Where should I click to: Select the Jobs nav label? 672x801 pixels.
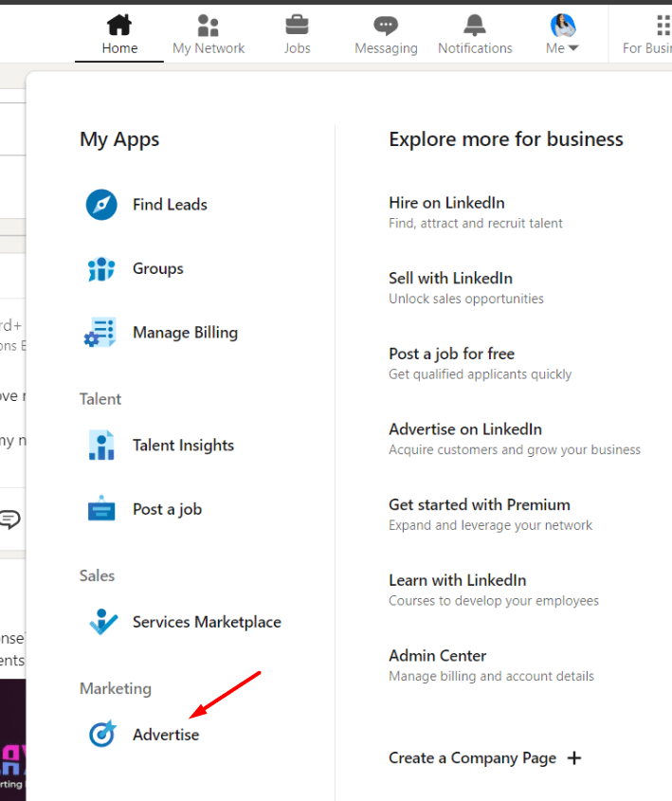298,48
